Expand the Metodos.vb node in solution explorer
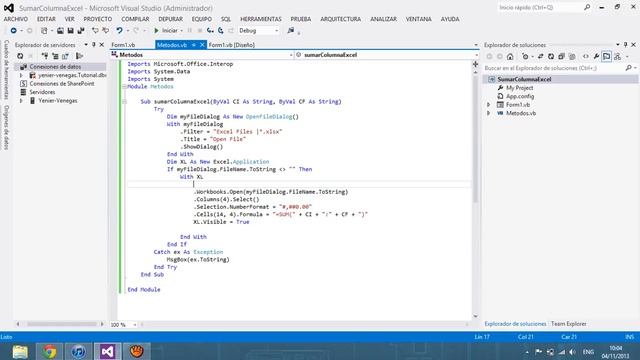 (489, 113)
